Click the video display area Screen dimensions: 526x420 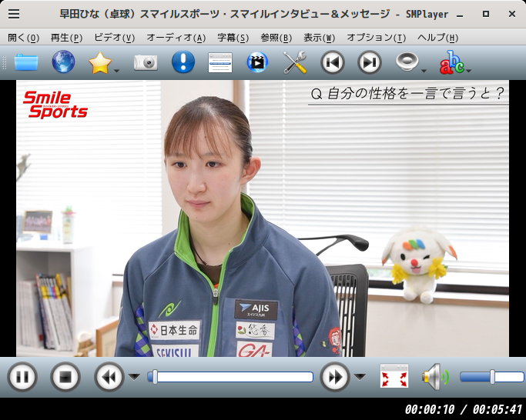point(263,218)
